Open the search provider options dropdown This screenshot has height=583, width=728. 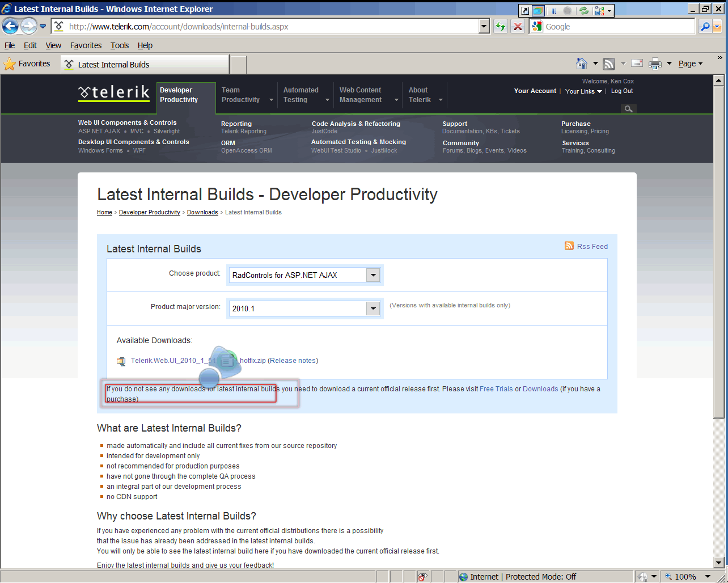coord(717,27)
